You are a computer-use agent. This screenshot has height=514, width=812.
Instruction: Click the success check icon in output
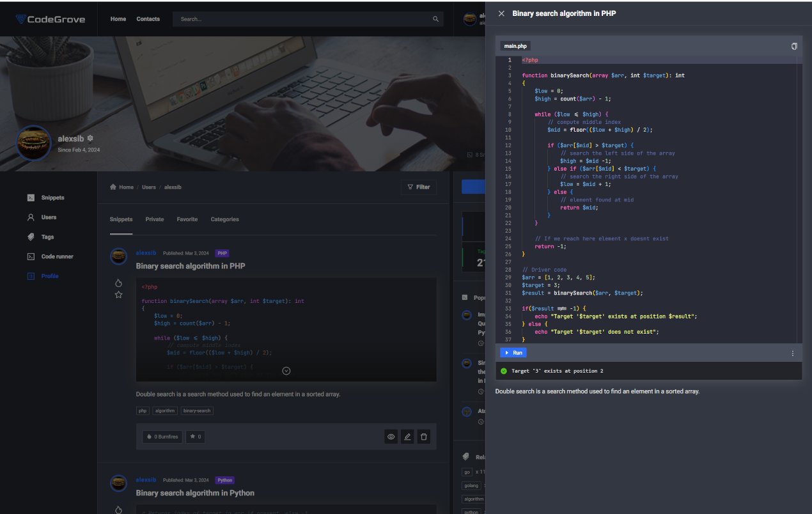point(504,371)
